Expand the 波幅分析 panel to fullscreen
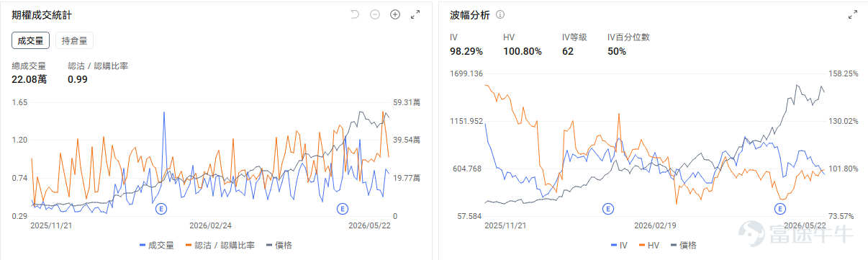 click(853, 14)
